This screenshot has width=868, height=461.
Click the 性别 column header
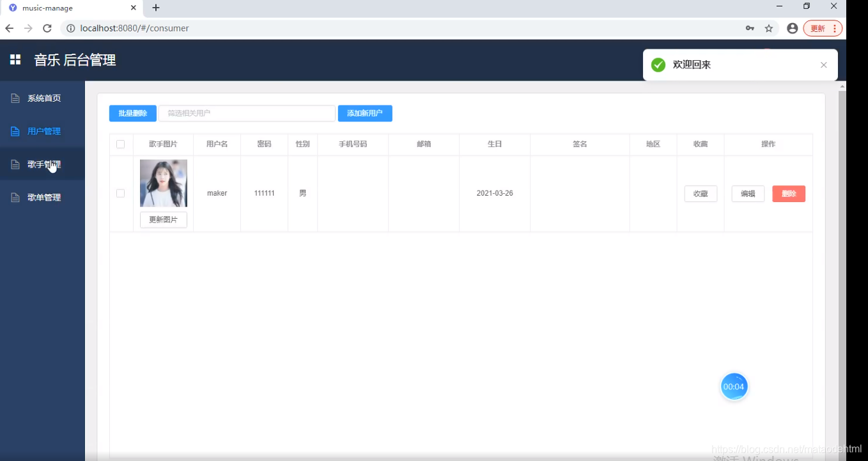pyautogui.click(x=303, y=145)
